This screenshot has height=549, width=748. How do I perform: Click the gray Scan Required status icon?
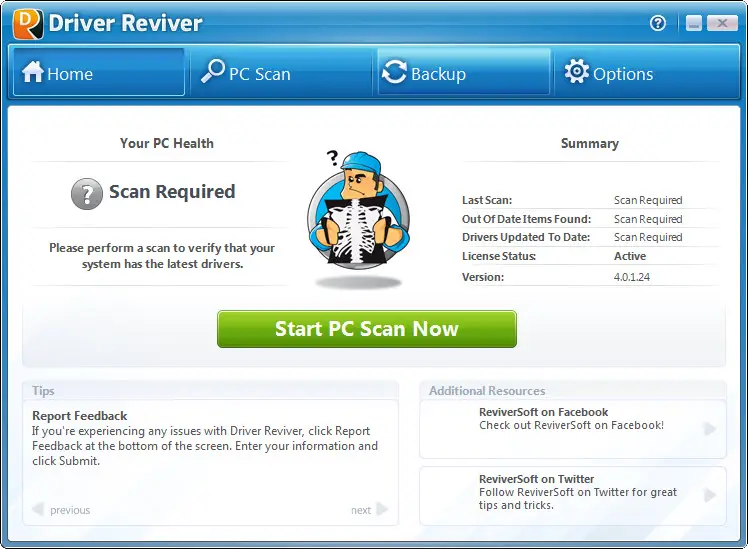coord(87,194)
